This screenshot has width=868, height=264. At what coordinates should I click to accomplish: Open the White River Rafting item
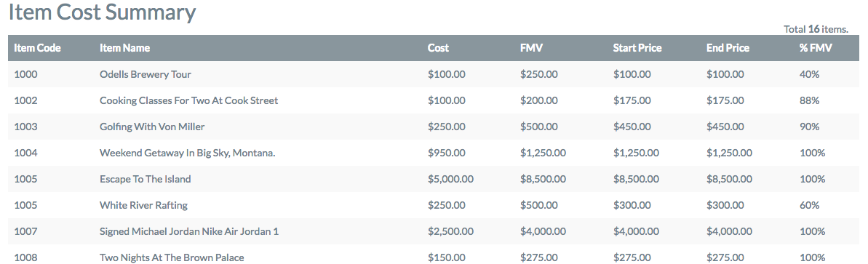click(x=143, y=205)
